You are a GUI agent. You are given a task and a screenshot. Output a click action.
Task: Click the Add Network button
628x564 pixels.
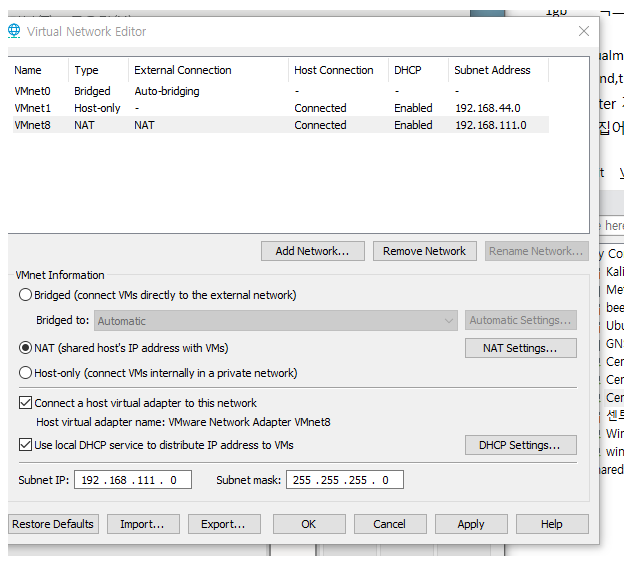click(312, 251)
